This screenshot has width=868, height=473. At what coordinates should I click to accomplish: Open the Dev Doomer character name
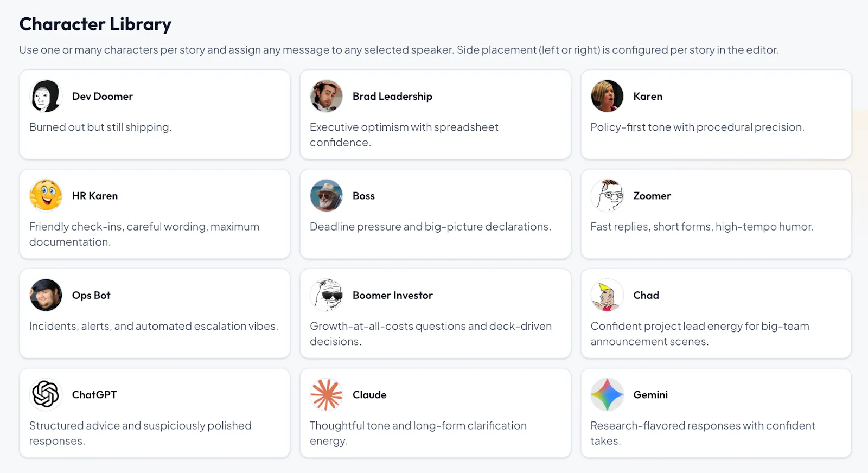pyautogui.click(x=103, y=96)
